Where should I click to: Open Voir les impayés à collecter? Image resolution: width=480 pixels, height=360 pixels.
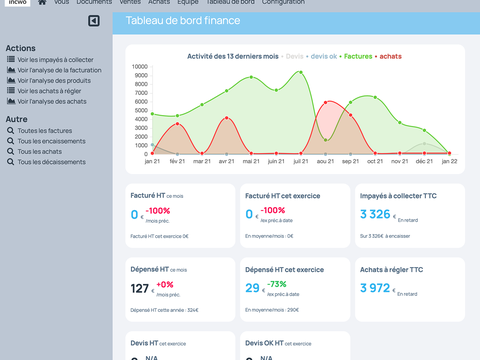click(55, 60)
